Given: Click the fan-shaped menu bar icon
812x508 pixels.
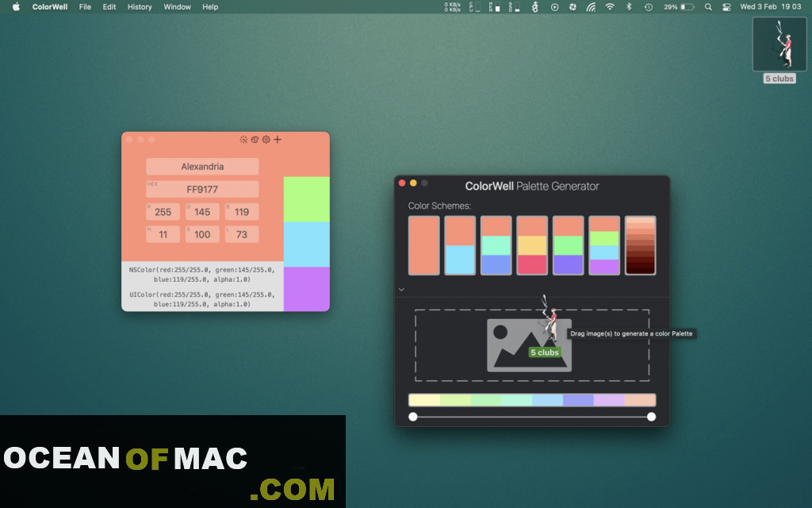Looking at the screenshot, I should coord(573,6).
